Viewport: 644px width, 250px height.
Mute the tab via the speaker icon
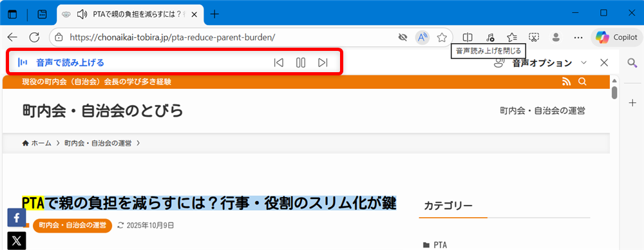[x=82, y=14]
